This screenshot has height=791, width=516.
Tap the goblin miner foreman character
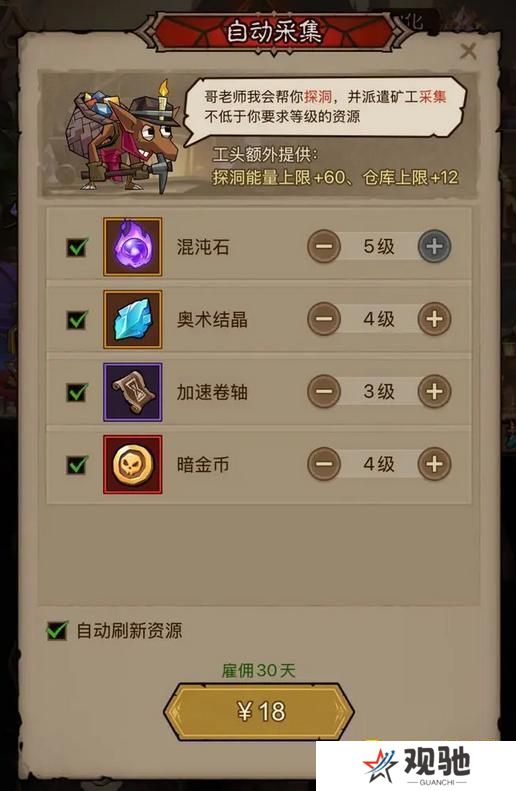click(x=123, y=137)
